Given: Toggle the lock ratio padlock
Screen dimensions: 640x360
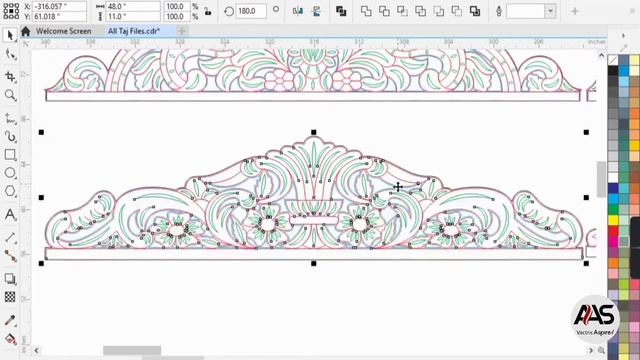Looking at the screenshot, I should pyautogui.click(x=208, y=11).
